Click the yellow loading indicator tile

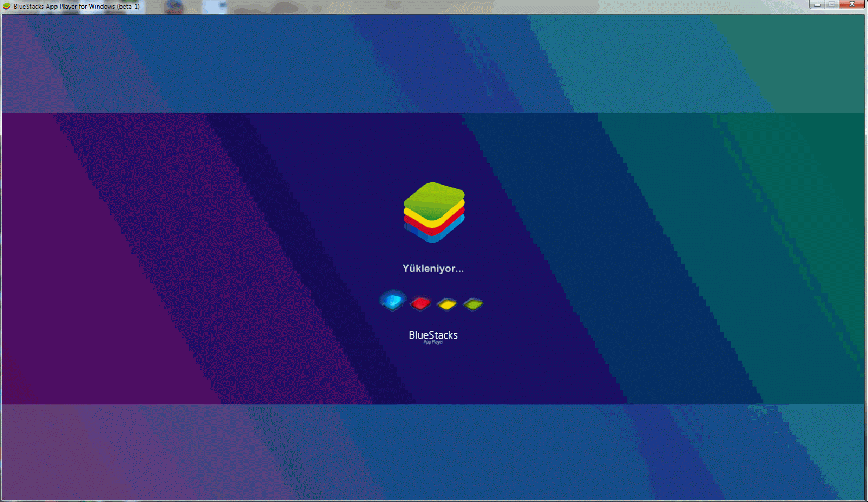point(447,304)
